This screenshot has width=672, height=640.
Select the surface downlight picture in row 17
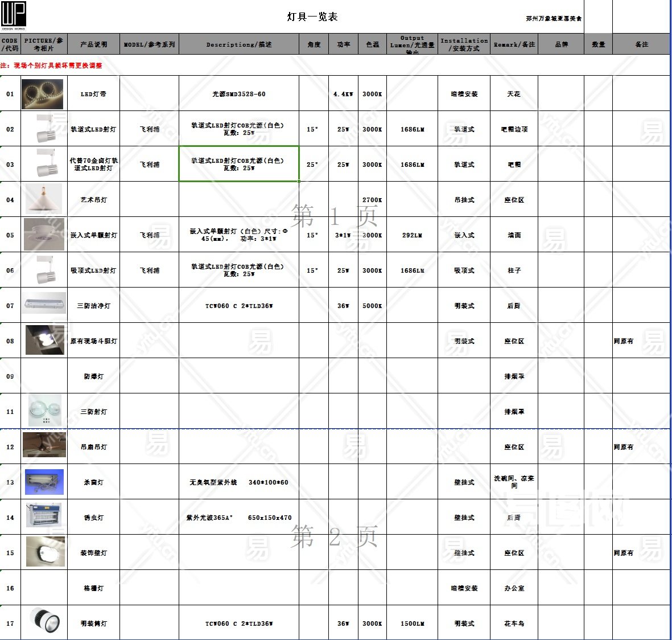[44, 621]
